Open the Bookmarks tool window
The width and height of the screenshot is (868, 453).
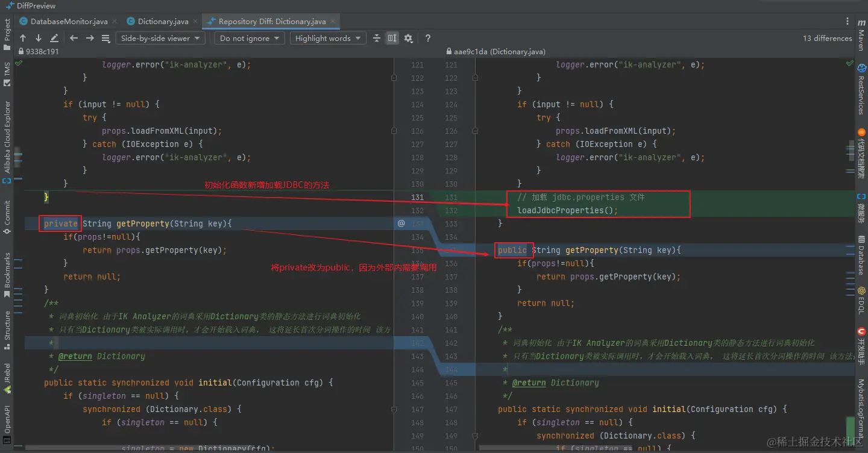[x=7, y=275]
